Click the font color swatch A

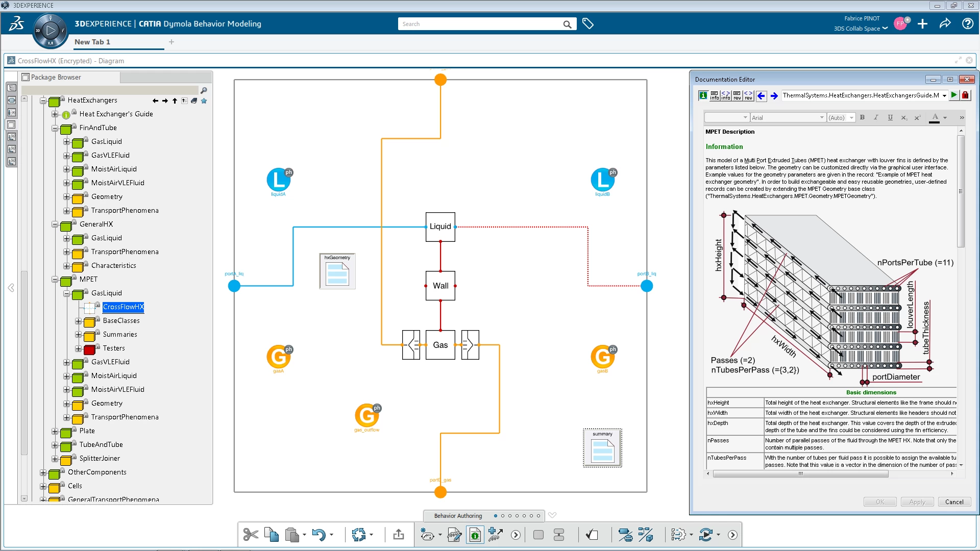tap(935, 117)
